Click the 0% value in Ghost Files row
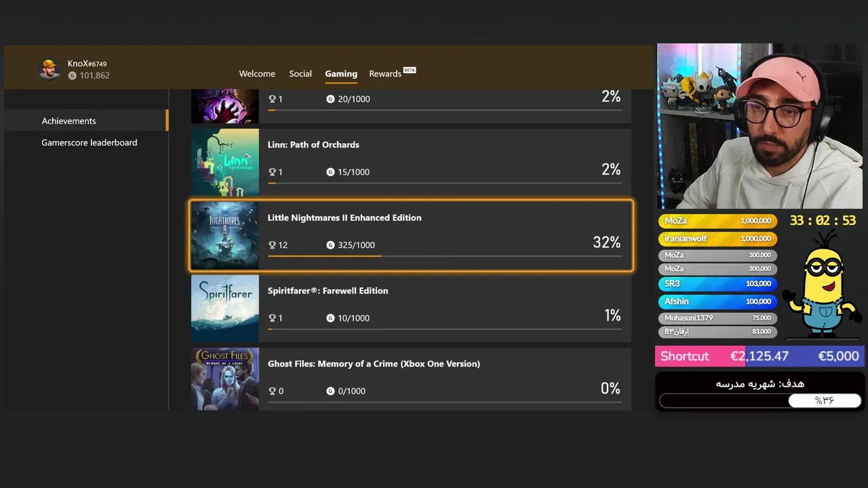This screenshot has height=488, width=868. tap(610, 388)
